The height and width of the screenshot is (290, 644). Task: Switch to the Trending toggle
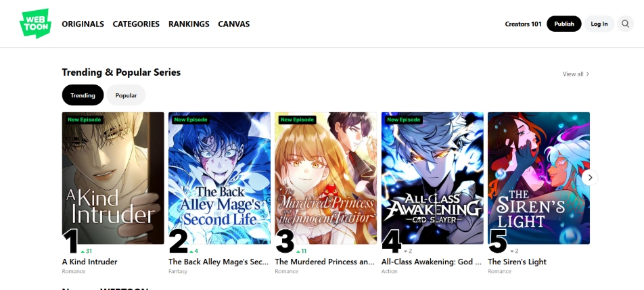tap(83, 95)
